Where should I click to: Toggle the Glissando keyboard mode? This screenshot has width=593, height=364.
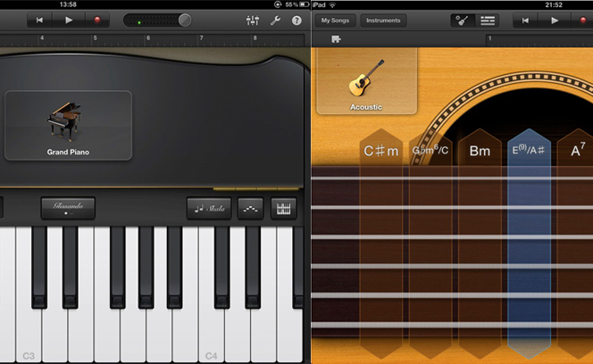[67, 208]
